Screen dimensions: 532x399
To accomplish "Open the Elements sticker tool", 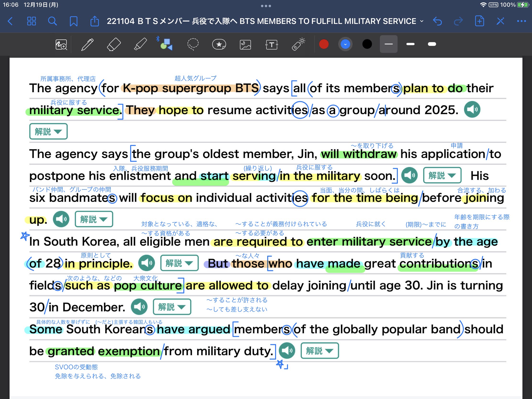I will pos(219,44).
